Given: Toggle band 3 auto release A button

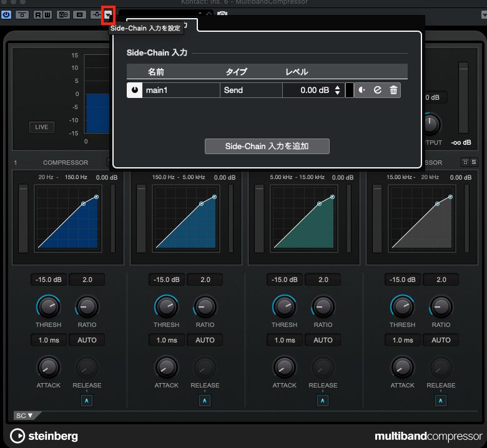Looking at the screenshot, I should [x=323, y=401].
